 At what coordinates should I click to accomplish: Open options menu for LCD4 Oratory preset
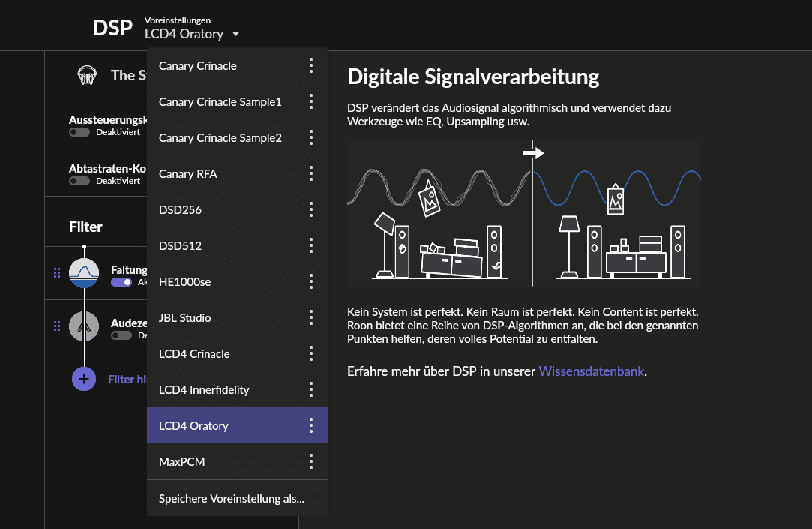pos(311,426)
